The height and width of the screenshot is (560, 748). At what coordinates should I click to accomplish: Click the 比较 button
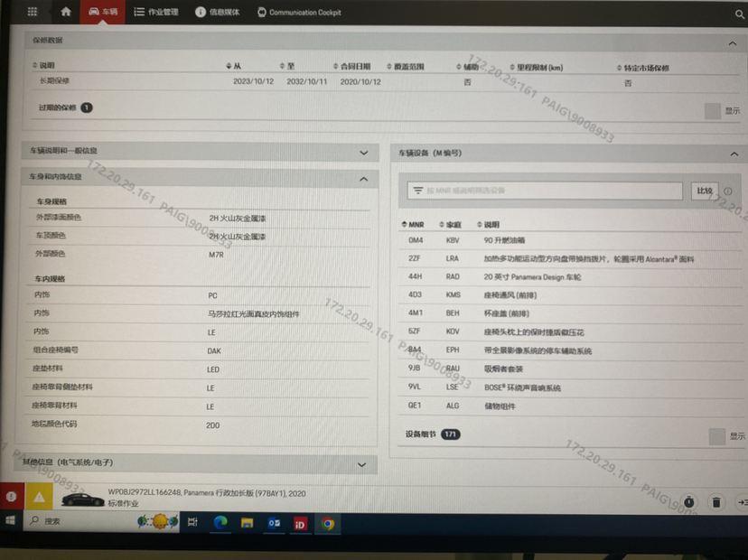(x=705, y=191)
